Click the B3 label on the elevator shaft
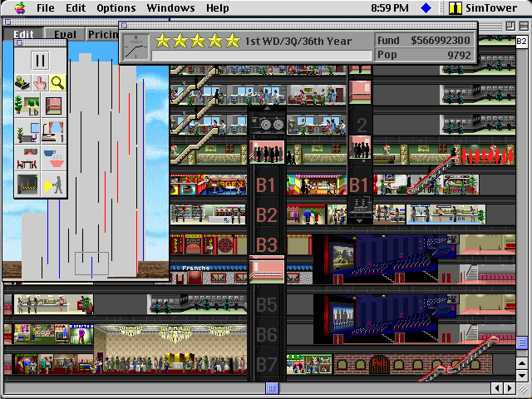This screenshot has height=399, width=532. coord(266,245)
